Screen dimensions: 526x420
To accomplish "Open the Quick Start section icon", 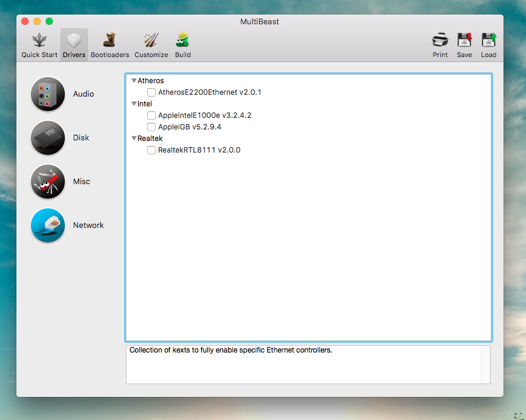I will click(x=40, y=40).
